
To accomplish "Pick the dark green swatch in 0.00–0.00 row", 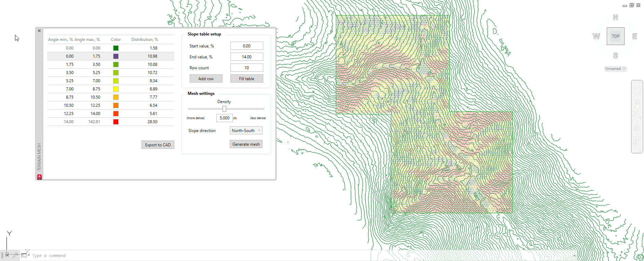I will [116, 48].
